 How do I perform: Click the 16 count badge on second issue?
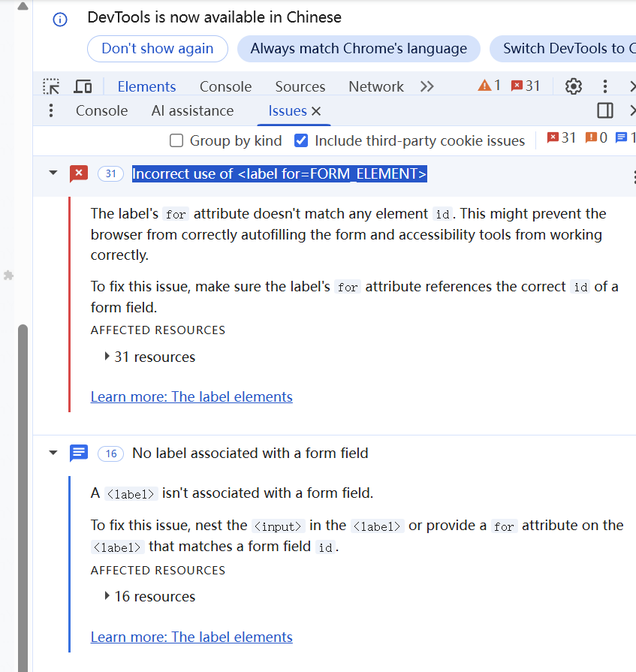point(110,454)
